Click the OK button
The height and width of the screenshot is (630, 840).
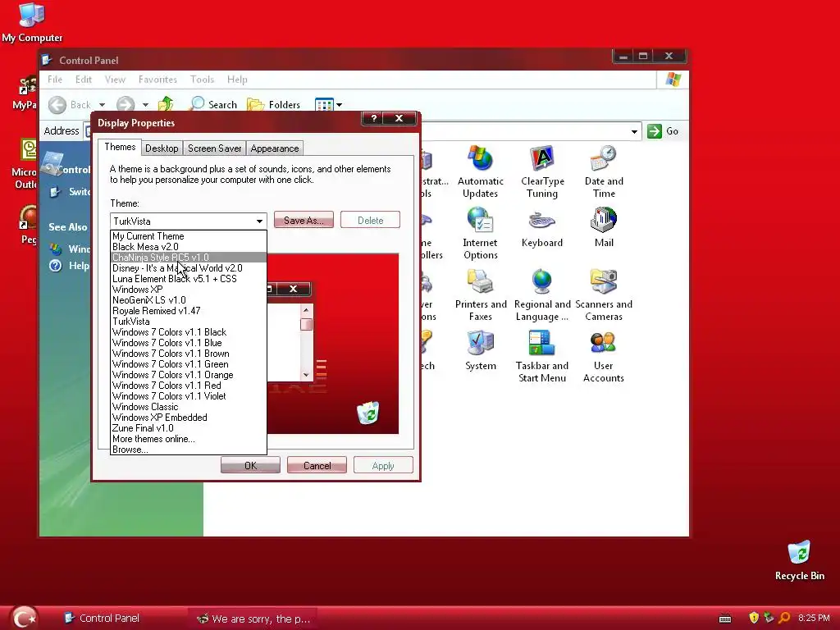[250, 465]
